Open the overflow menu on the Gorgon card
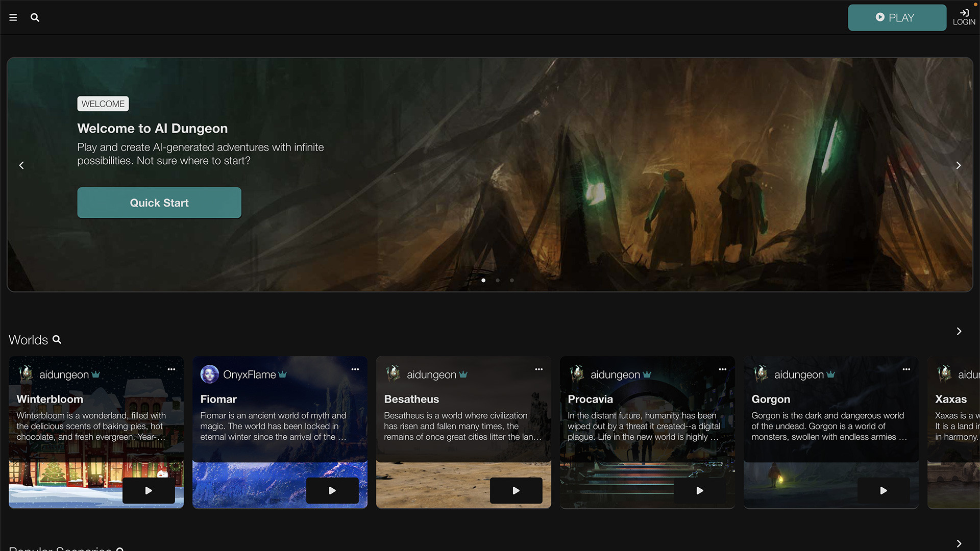The image size is (980, 551). tap(906, 369)
